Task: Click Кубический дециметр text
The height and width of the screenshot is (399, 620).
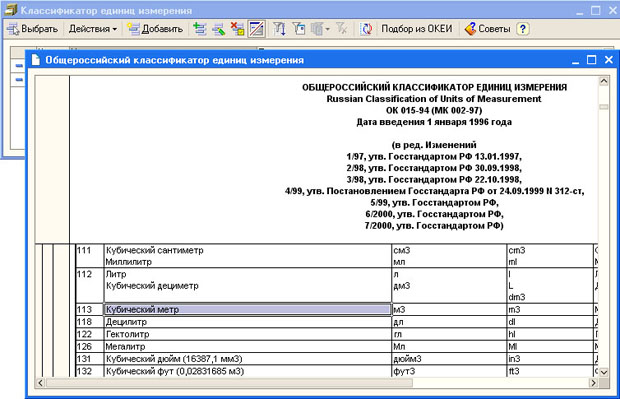Action: coord(152,286)
